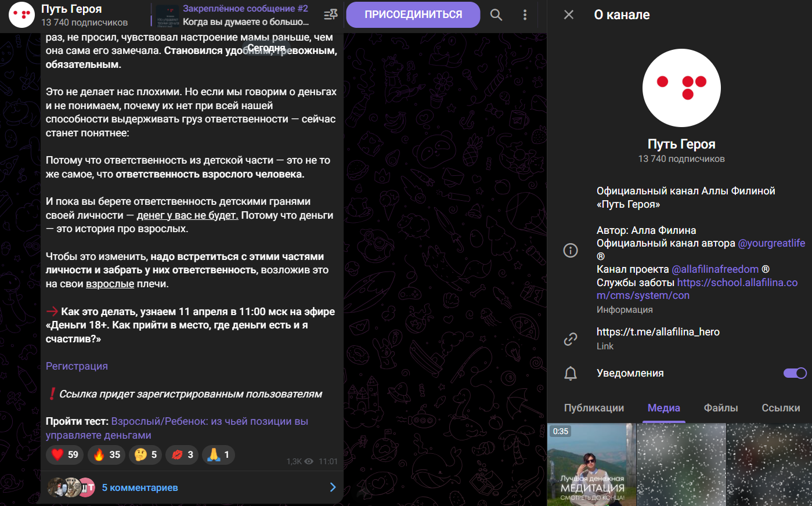React with the red heart (59)
This screenshot has width=812, height=506.
point(65,455)
